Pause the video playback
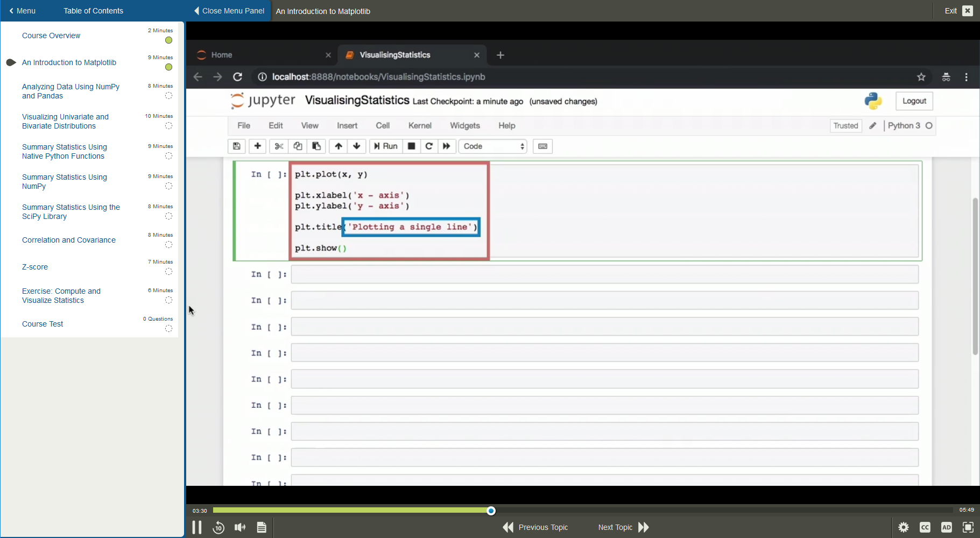 pyautogui.click(x=197, y=527)
